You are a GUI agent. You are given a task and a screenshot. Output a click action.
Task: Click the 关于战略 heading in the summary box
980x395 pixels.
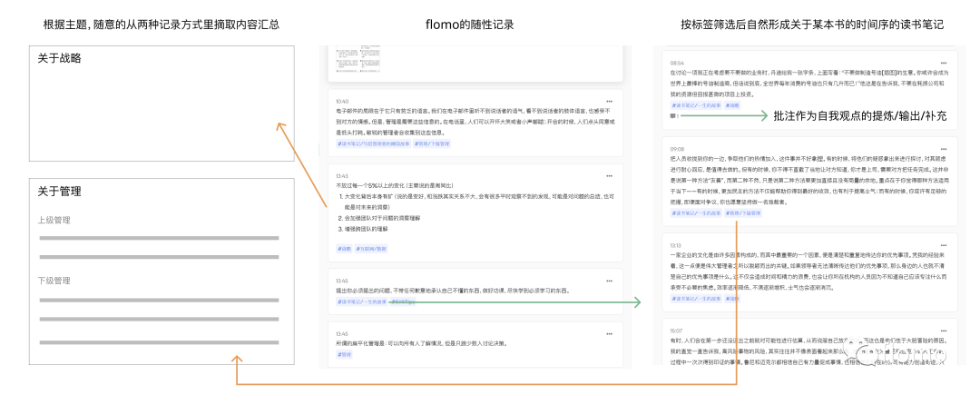[x=59, y=58]
